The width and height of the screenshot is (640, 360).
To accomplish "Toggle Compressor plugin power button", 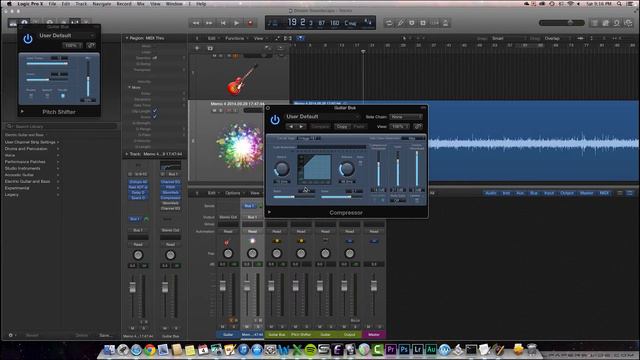I will 275,120.
